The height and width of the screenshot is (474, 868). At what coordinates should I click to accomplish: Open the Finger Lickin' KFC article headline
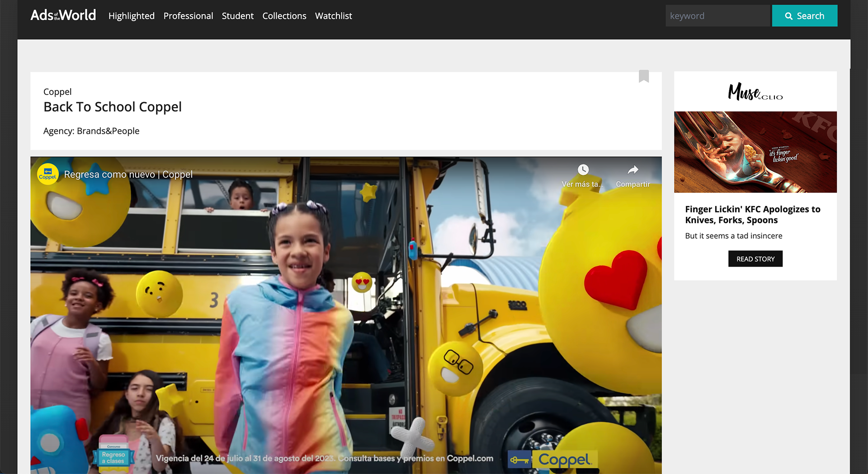pyautogui.click(x=753, y=215)
